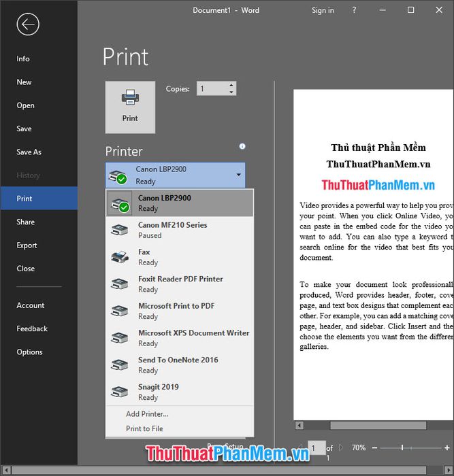
Task: Click the Print tab in sidebar
Action: (39, 199)
